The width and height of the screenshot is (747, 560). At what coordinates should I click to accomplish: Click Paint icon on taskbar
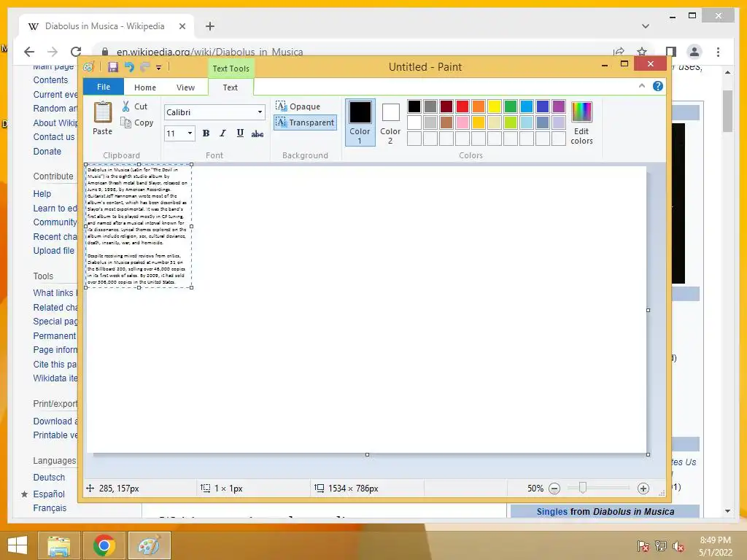pyautogui.click(x=149, y=545)
